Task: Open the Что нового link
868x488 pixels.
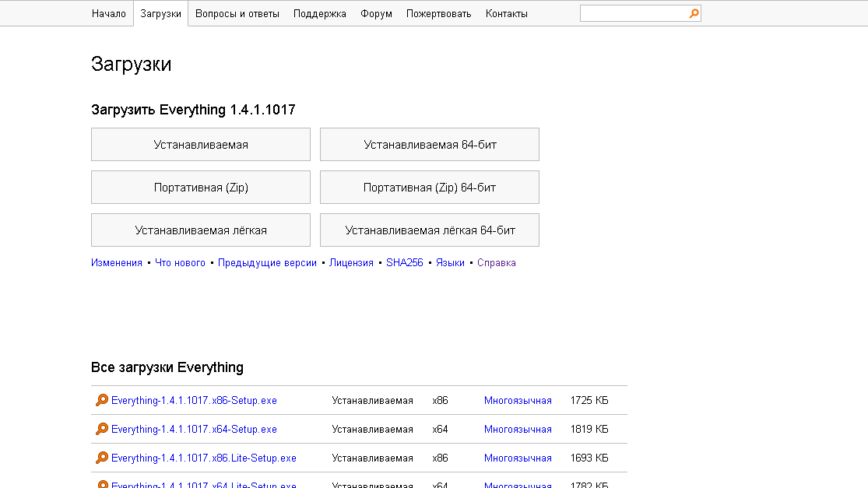Action: [x=180, y=263]
